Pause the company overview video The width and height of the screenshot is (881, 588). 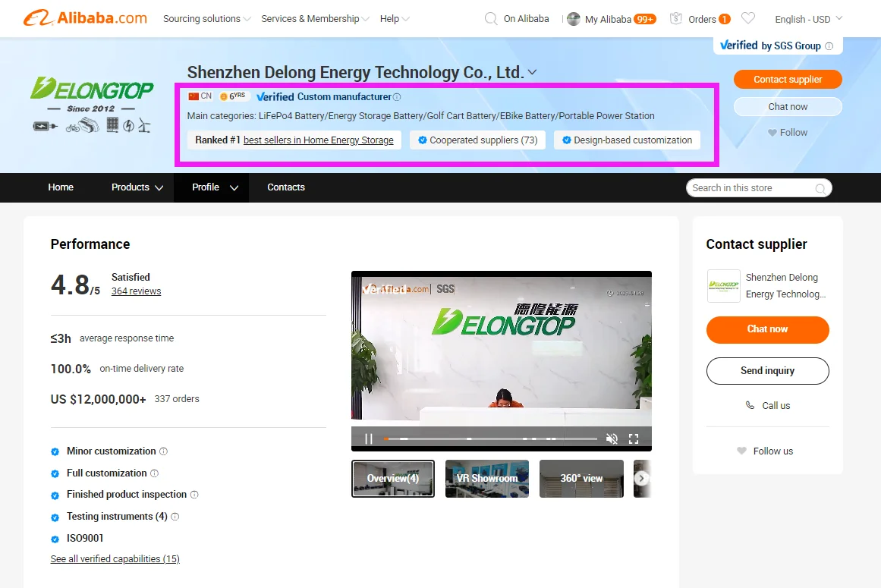click(369, 439)
